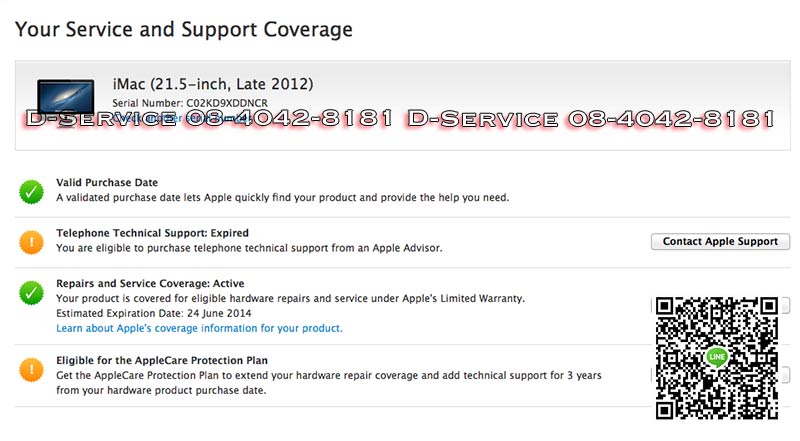The image size is (800, 441).
Task: Click orange warning icon beside Telephone Technical Support
Action: (32, 241)
